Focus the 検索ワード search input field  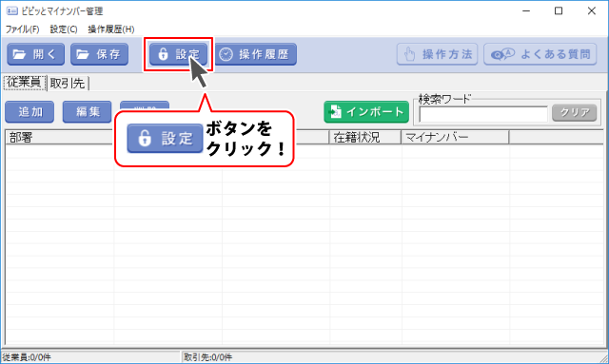(x=483, y=114)
